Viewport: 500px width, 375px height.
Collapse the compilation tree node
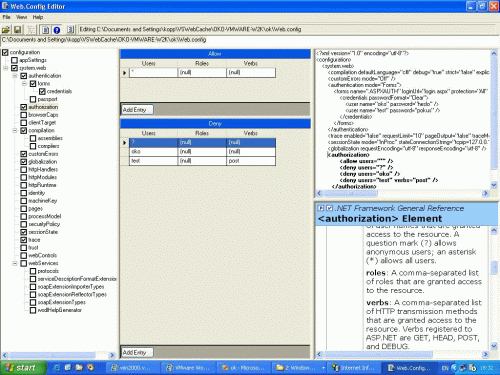pos(15,131)
